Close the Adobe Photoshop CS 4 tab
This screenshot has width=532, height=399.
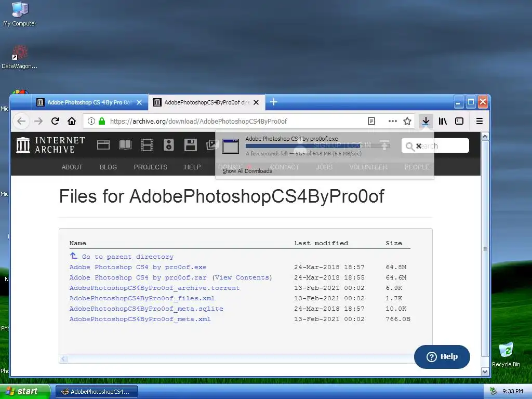139,102
